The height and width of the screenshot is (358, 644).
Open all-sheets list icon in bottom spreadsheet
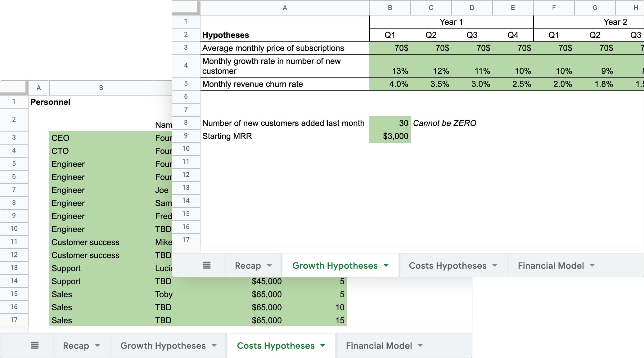pyautogui.click(x=35, y=346)
